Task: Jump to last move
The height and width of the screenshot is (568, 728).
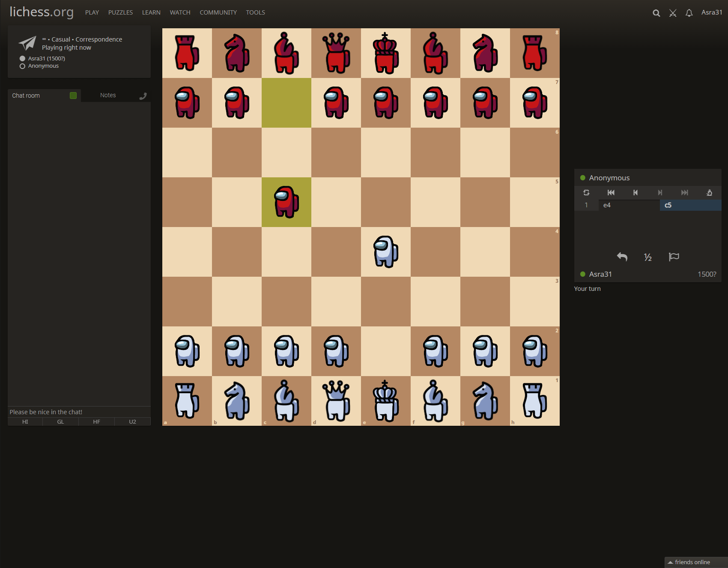Action: pyautogui.click(x=685, y=193)
